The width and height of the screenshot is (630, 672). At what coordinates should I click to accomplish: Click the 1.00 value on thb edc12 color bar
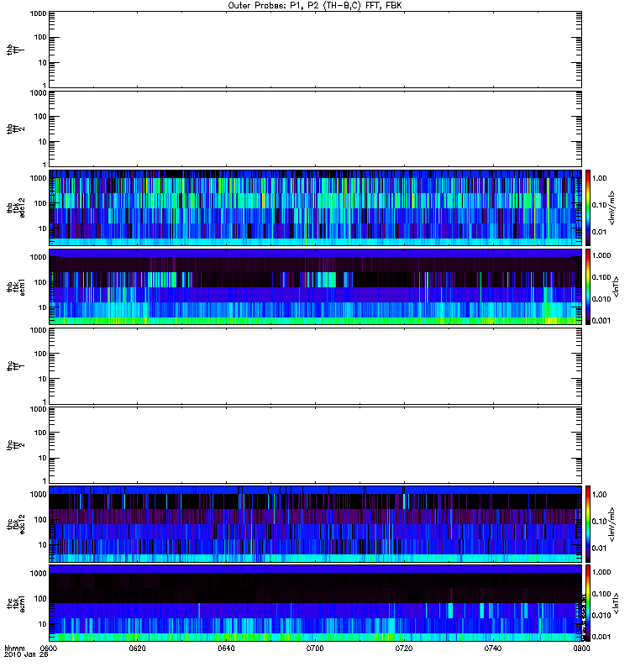click(x=599, y=178)
